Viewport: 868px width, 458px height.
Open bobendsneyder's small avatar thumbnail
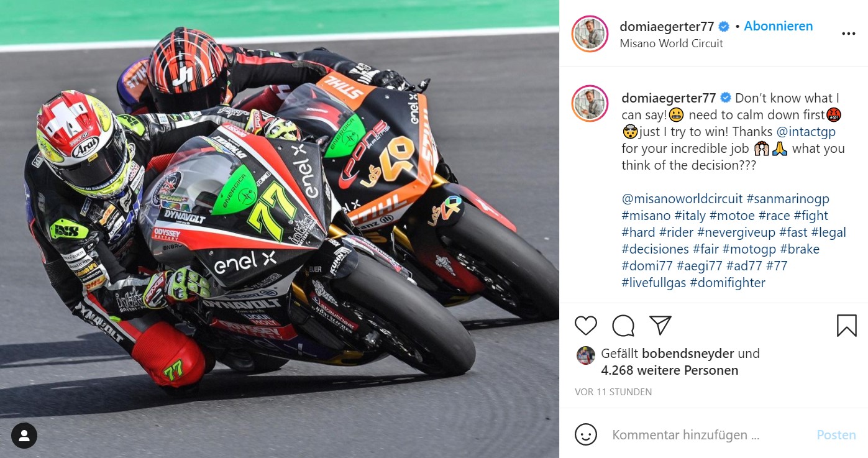586,355
